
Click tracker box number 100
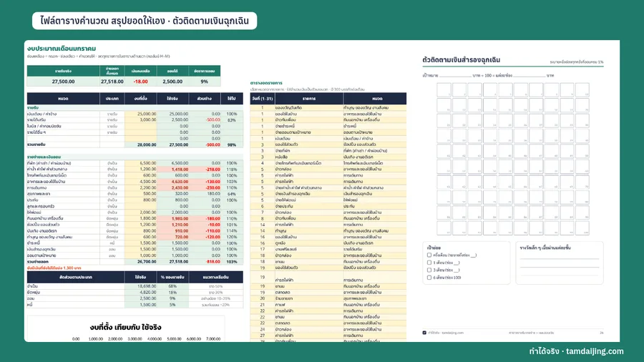pos(582,228)
